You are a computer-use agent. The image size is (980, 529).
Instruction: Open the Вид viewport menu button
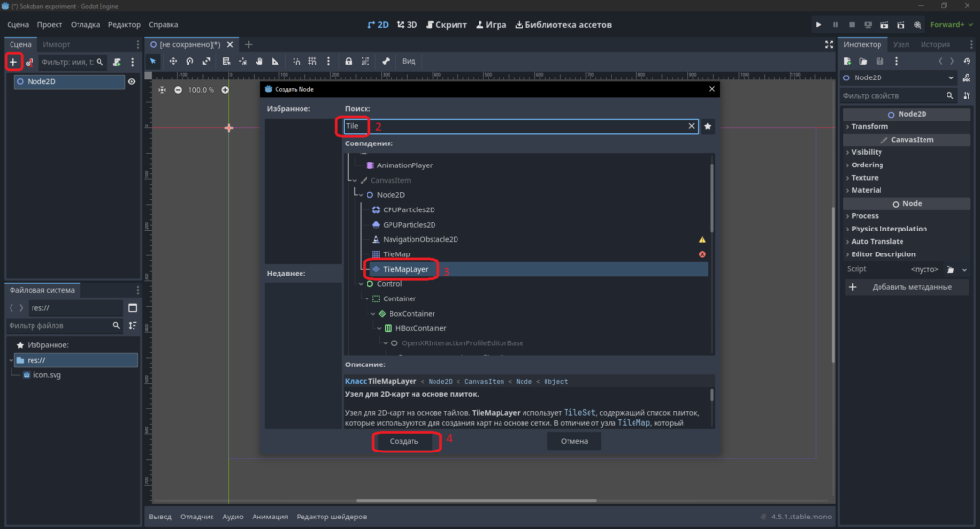click(409, 61)
